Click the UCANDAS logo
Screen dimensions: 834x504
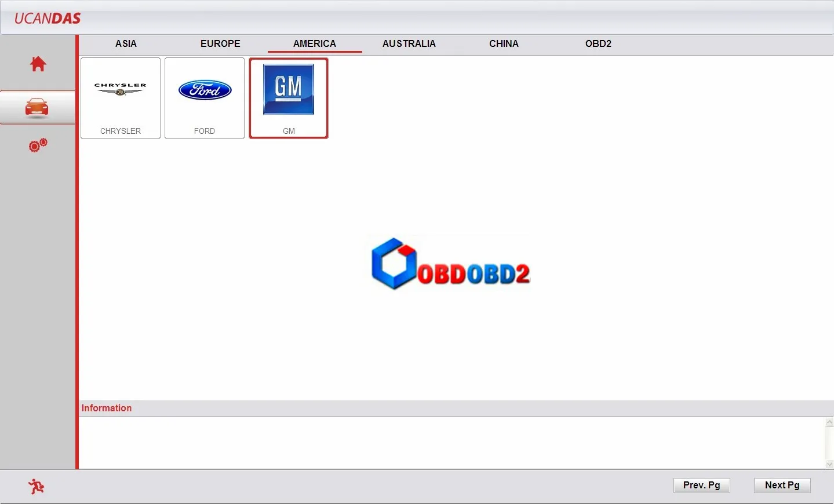(48, 19)
